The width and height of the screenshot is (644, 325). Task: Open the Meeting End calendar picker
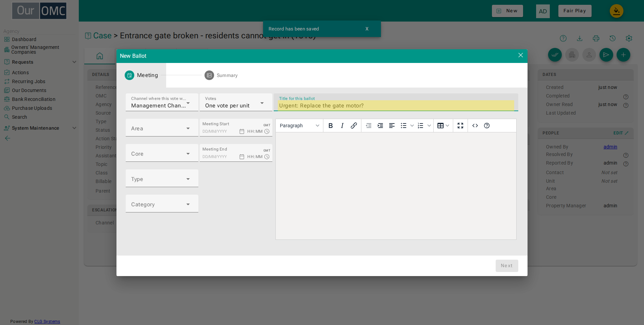tap(242, 157)
